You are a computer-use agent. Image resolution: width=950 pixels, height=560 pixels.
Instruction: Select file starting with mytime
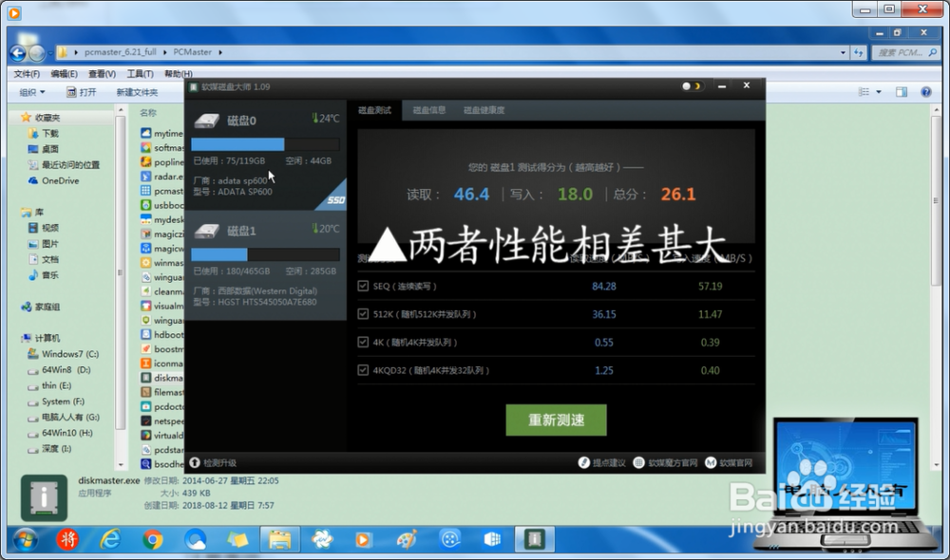click(161, 133)
